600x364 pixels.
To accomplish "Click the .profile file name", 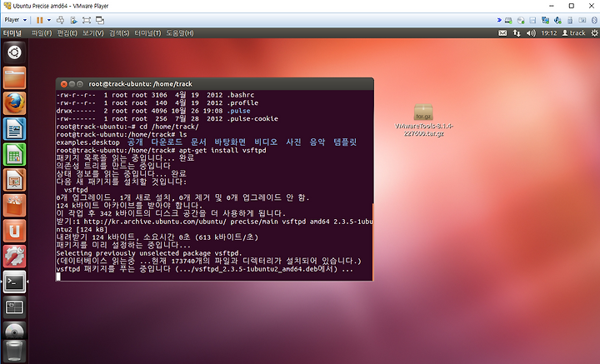I will coord(242,102).
